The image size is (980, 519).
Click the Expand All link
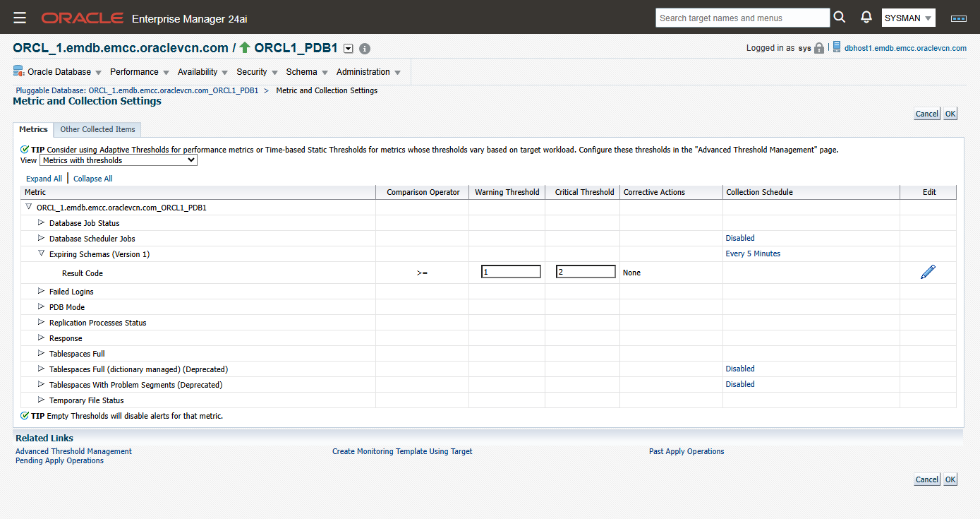[44, 179]
